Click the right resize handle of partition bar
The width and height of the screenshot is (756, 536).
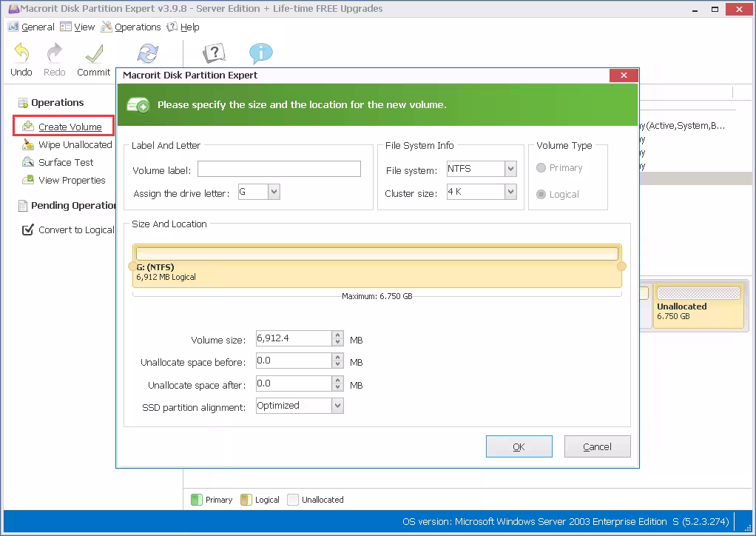(621, 267)
